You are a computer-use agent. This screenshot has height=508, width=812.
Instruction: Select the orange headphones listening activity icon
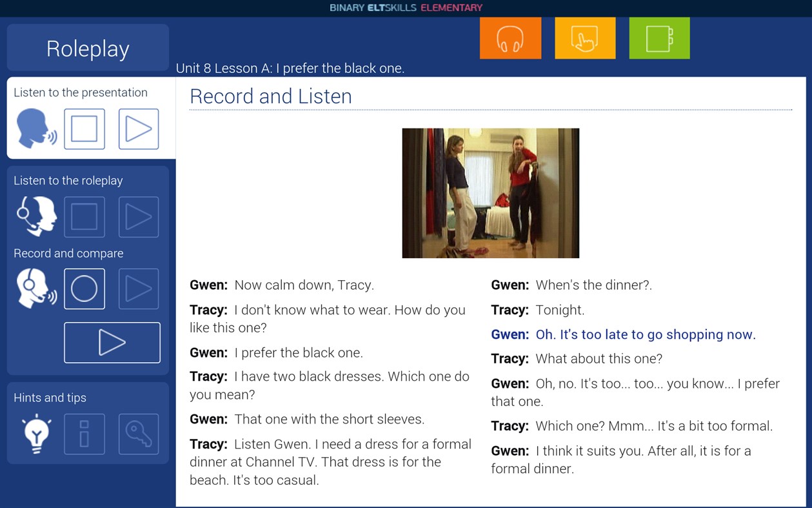click(510, 38)
